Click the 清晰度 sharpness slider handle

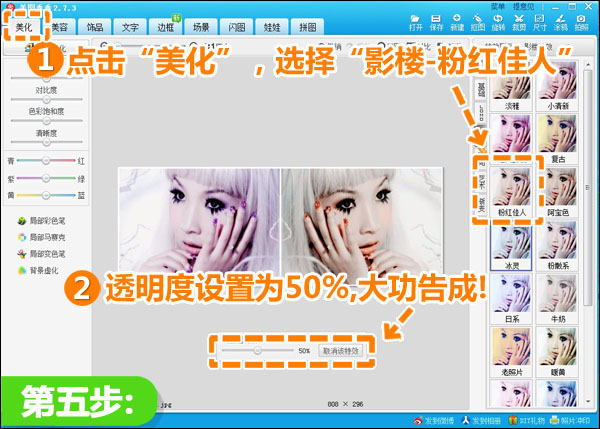point(47,142)
